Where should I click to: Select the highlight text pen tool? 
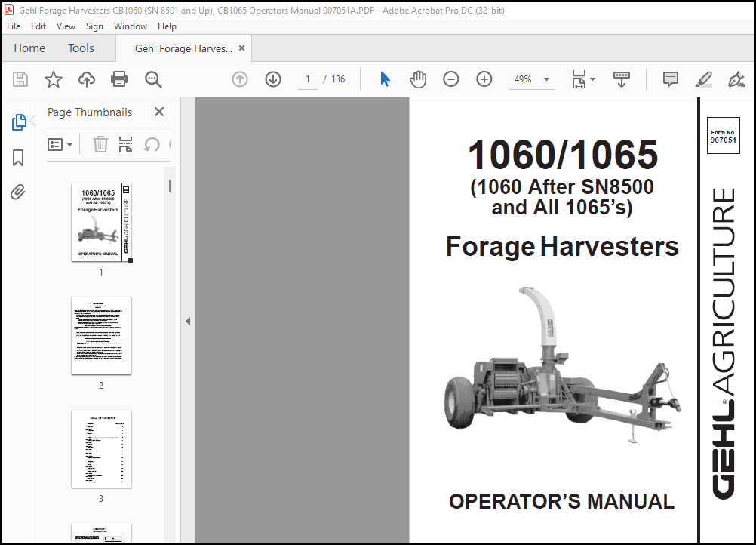coord(703,79)
